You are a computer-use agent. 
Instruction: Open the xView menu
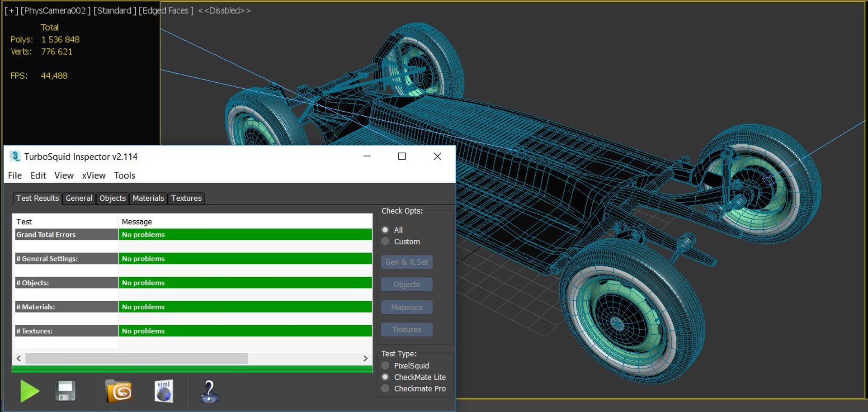(x=94, y=175)
